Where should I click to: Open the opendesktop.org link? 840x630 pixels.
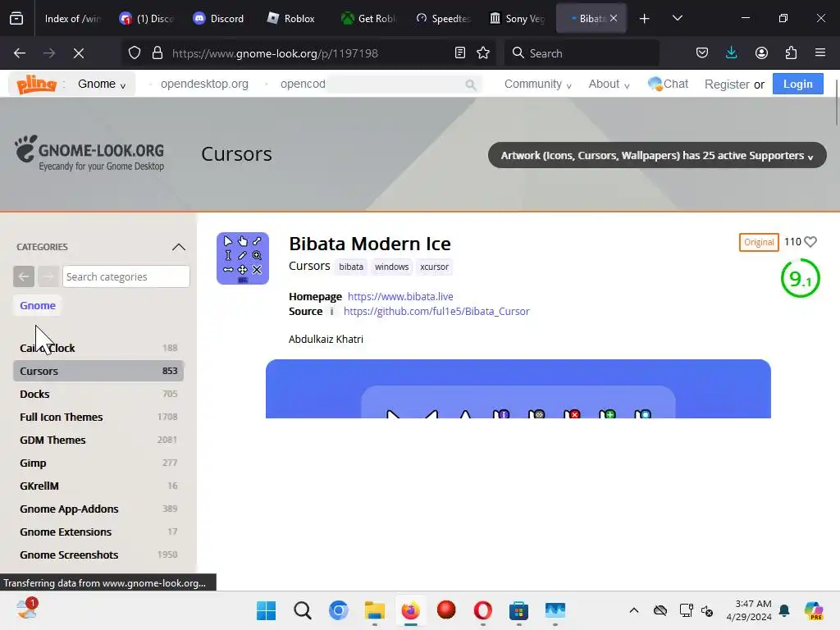(x=204, y=84)
